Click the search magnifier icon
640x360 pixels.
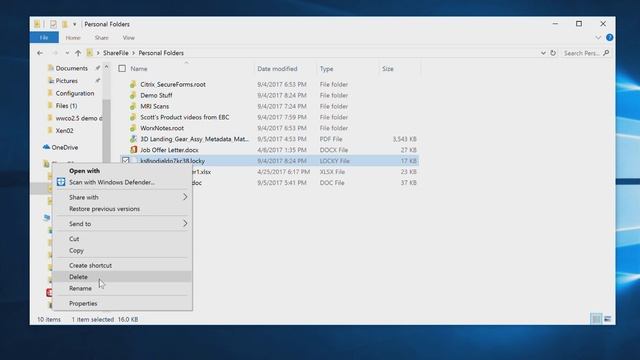click(606, 53)
